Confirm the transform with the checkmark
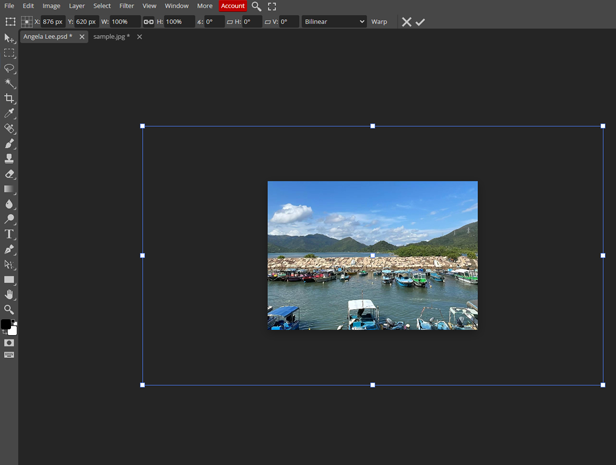The height and width of the screenshot is (465, 616). (420, 21)
